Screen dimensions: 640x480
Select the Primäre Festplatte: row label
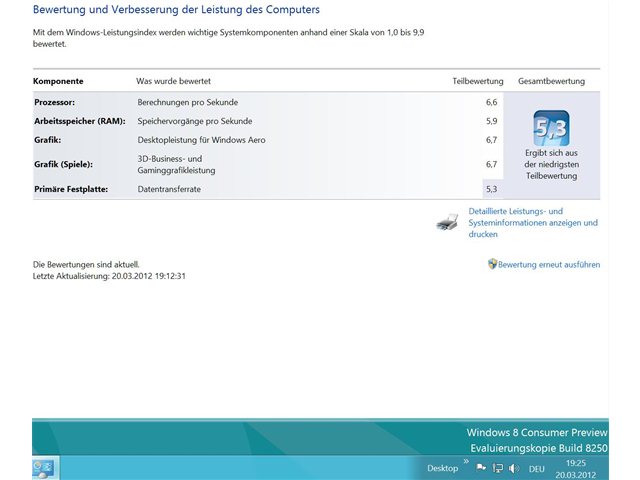coord(71,189)
